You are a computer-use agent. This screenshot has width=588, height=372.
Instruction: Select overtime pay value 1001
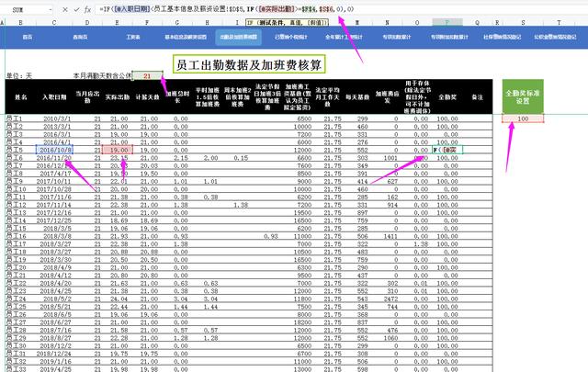(x=387, y=158)
